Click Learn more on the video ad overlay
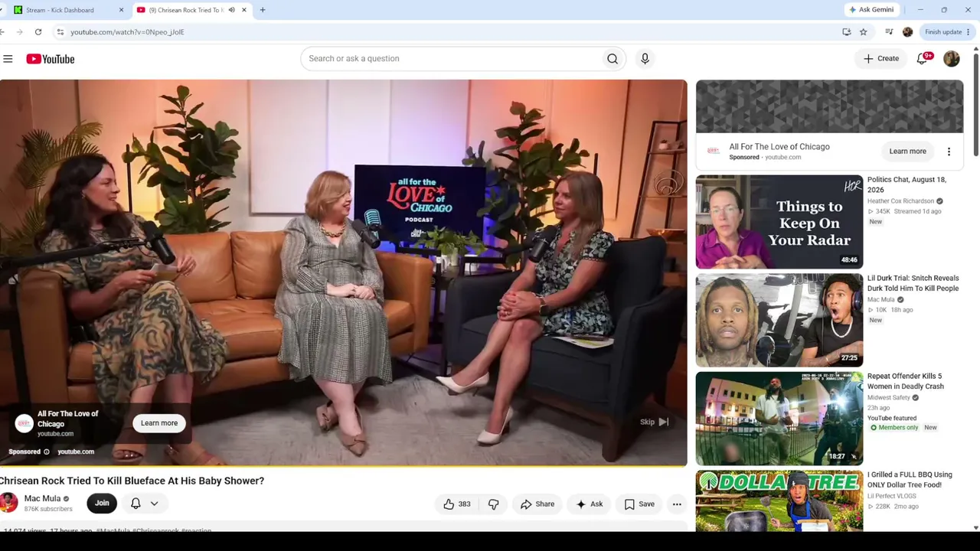 click(159, 423)
